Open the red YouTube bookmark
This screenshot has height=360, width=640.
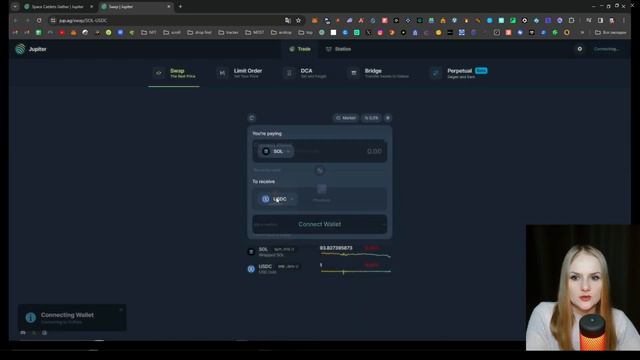62,32
